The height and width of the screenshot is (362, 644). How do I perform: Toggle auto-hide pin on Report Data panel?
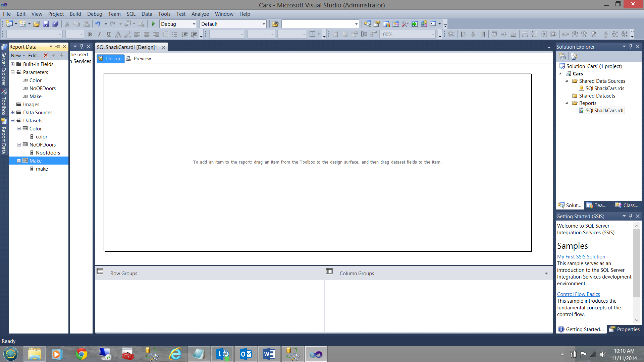(58, 47)
